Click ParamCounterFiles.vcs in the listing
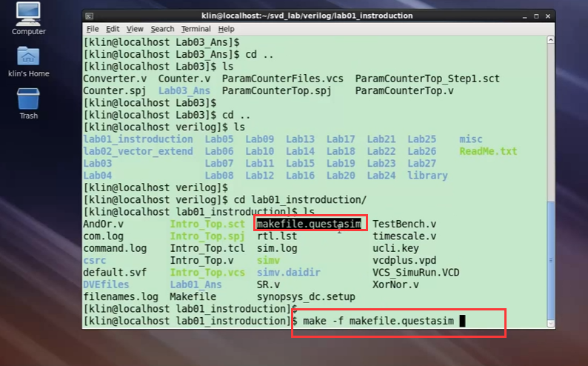Image resolution: width=588 pixels, height=366 pixels. pos(283,79)
